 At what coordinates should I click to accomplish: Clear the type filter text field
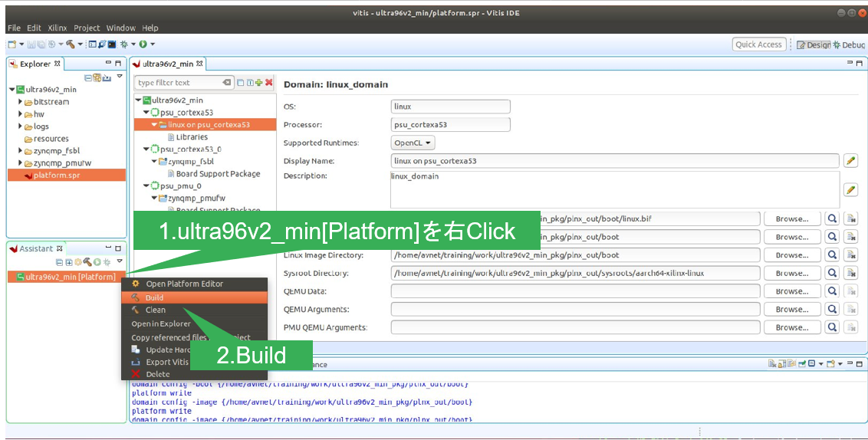pyautogui.click(x=226, y=83)
